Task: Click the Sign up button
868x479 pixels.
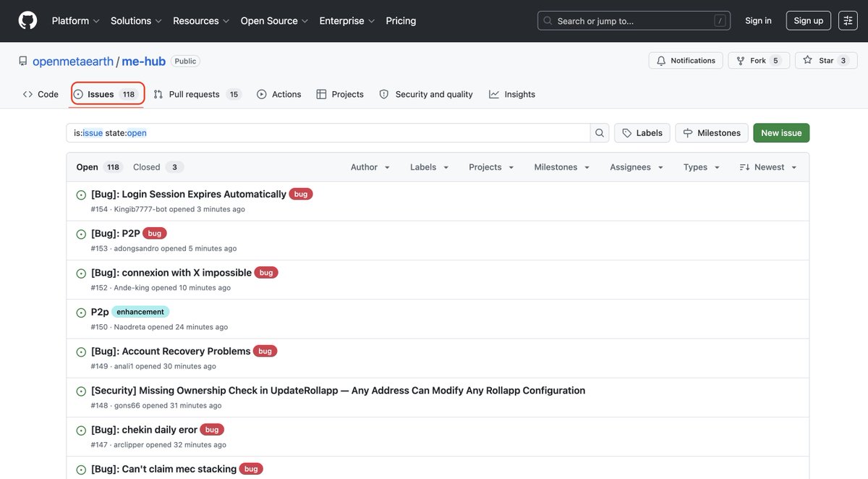Action: (808, 21)
